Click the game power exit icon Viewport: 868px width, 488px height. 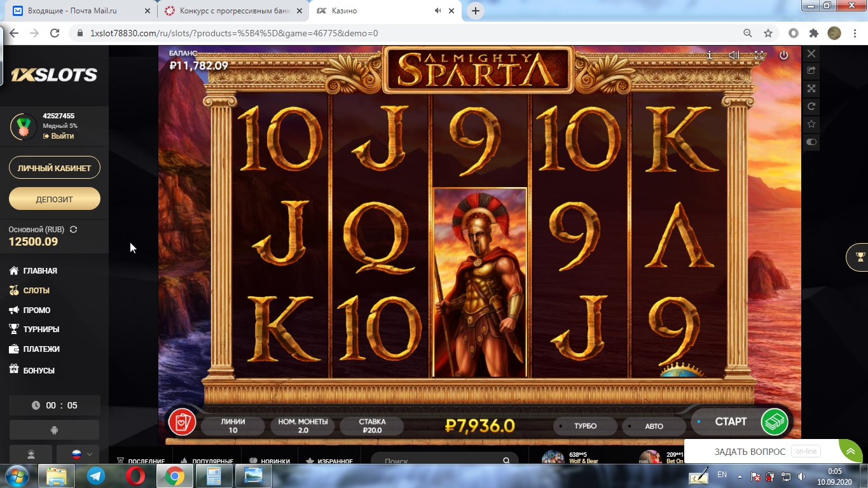(783, 55)
